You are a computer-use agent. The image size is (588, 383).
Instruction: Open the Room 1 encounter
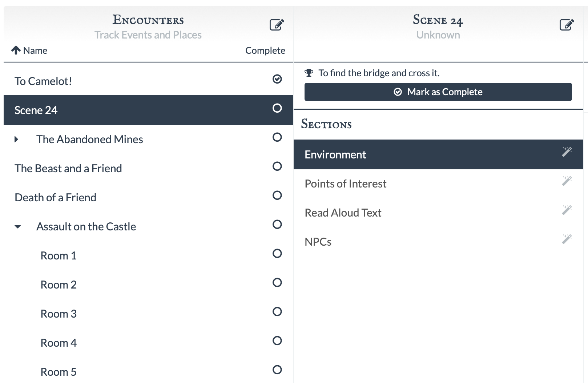148,255
